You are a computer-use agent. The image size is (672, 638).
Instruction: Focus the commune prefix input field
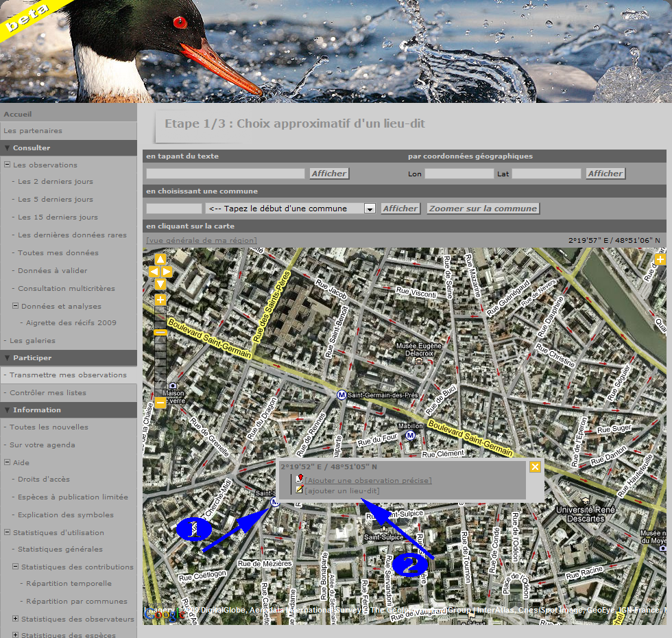[174, 209]
